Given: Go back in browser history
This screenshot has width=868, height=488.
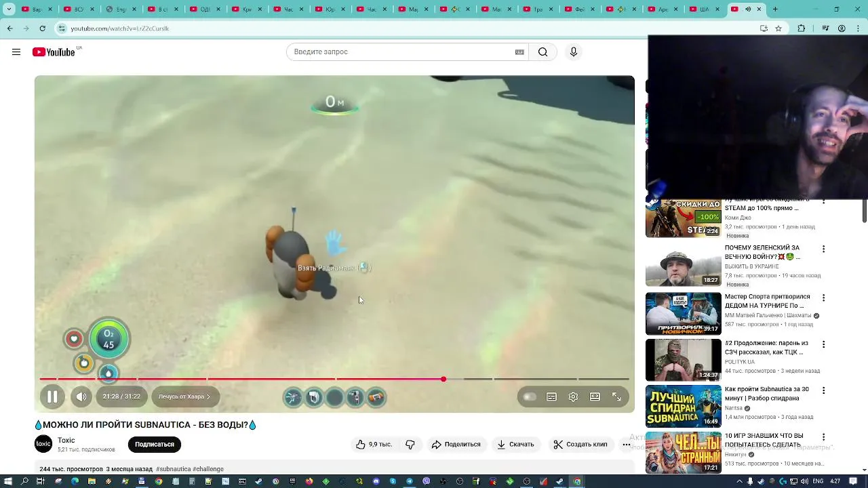Looking at the screenshot, I should click(9, 28).
